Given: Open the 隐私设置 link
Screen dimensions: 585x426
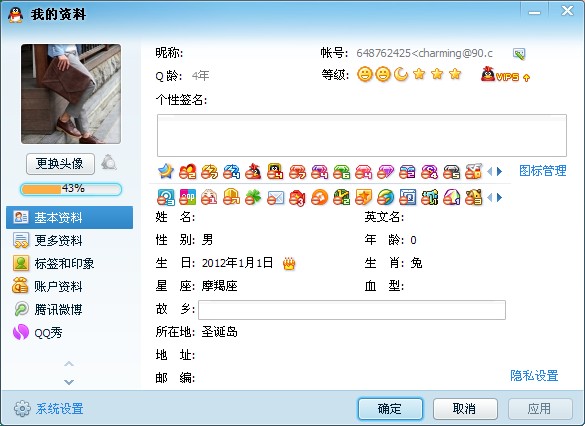Looking at the screenshot, I should [534, 376].
